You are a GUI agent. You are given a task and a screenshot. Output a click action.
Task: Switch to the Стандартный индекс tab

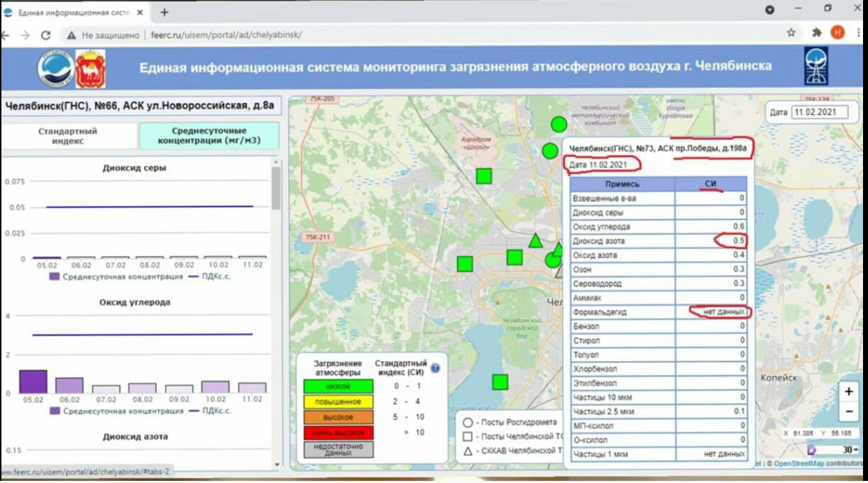68,135
